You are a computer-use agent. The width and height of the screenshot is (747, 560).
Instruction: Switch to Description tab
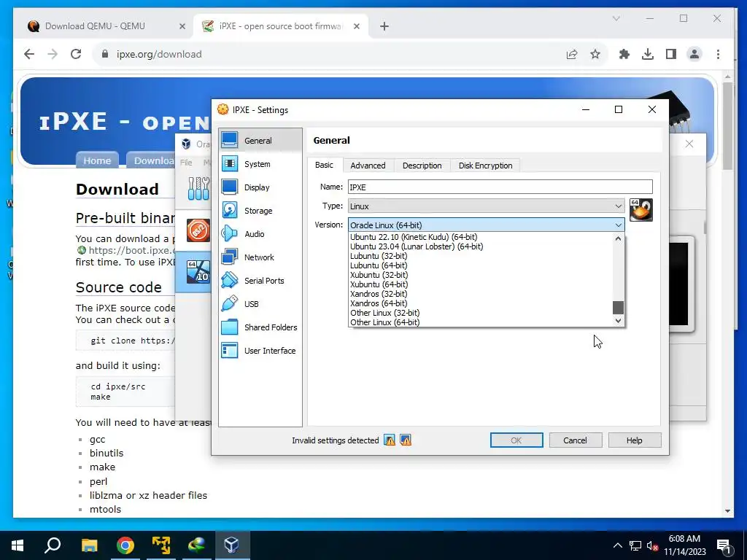click(x=422, y=166)
